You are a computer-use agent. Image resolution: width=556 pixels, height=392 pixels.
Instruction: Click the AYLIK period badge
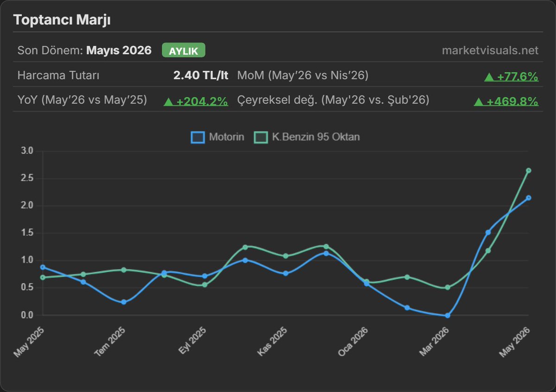click(x=183, y=50)
